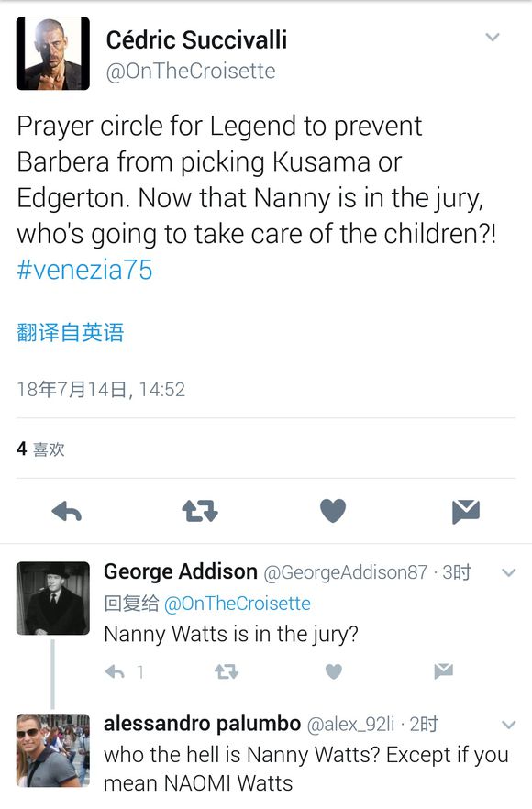Screen dimensions: 532x809
Task: Open options chevron on Cédric Succivalli's tweet
Action: point(493,37)
